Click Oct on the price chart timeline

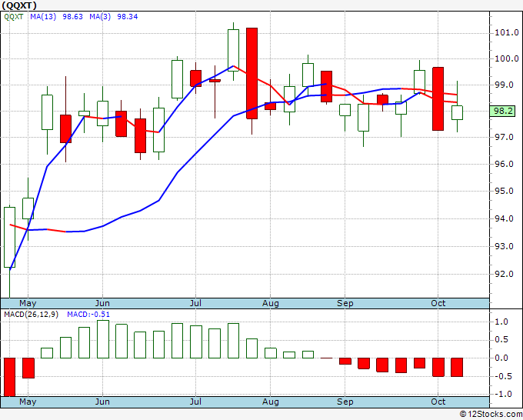(438, 303)
